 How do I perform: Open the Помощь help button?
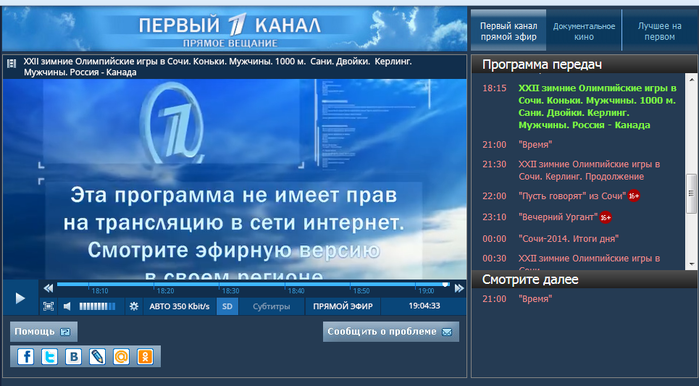click(x=43, y=332)
